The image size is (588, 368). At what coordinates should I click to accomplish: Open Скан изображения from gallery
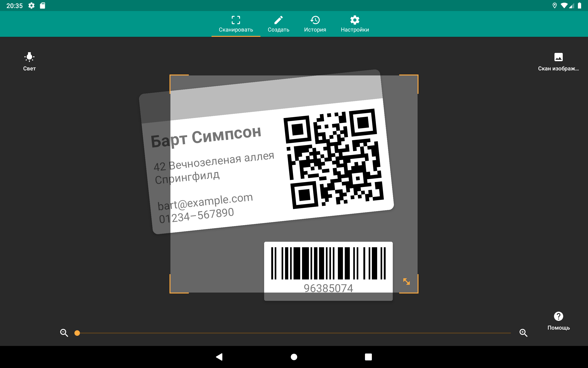558,62
